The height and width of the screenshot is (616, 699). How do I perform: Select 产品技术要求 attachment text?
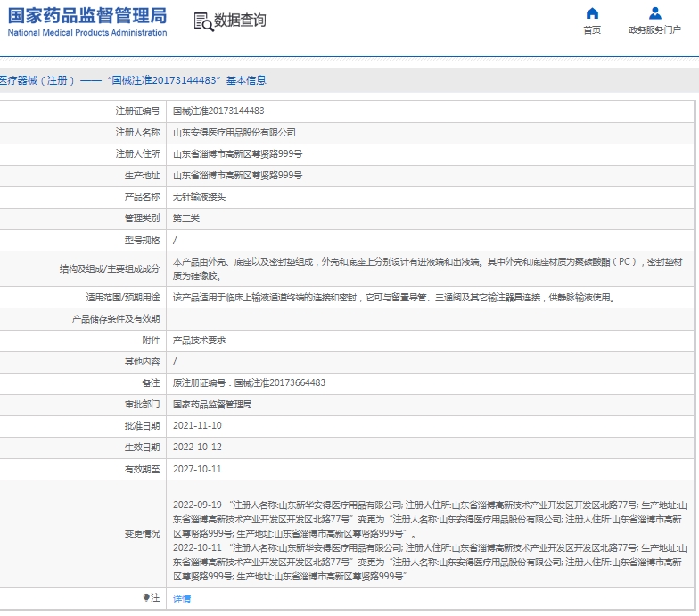pyautogui.click(x=200, y=341)
